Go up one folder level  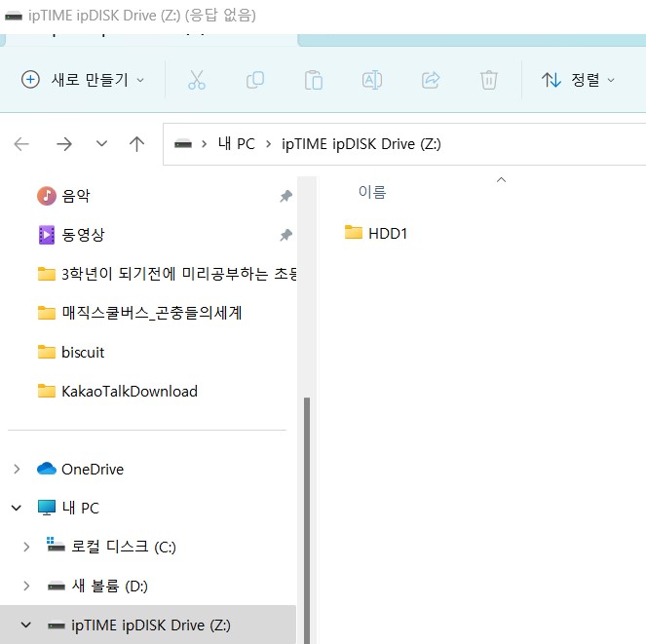coord(136,144)
